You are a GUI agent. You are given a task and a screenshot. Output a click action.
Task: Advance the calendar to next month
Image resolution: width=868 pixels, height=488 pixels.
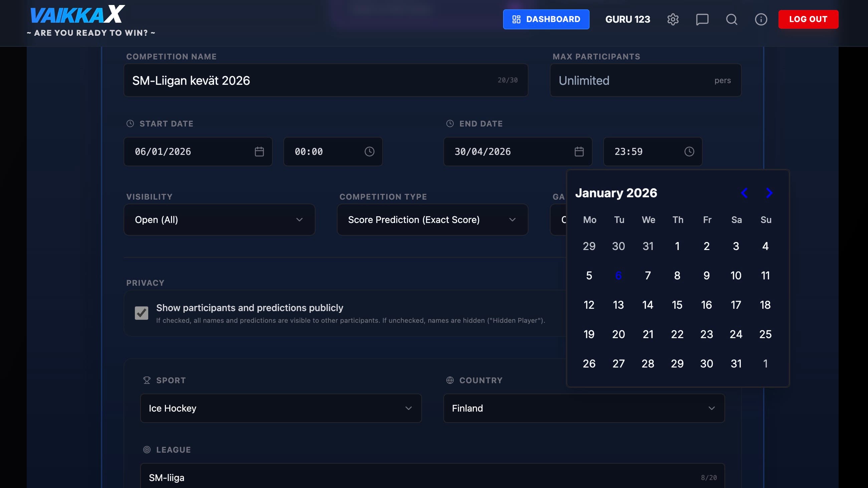point(769,193)
